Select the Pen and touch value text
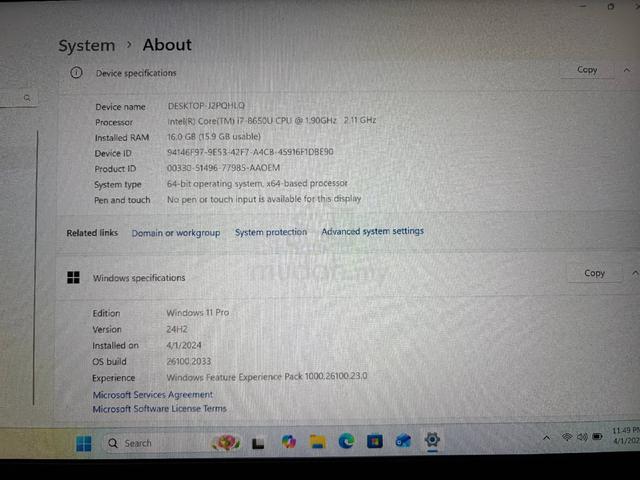This screenshot has height=480, width=640. [x=264, y=199]
